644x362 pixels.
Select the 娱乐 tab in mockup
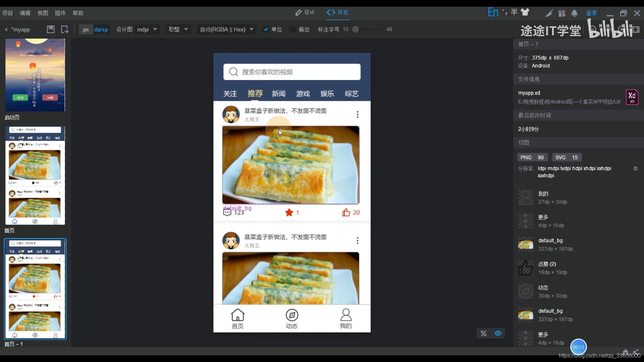pos(327,94)
